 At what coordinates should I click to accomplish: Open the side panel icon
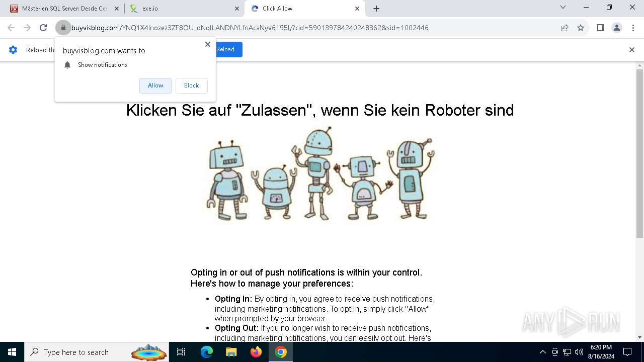600,28
